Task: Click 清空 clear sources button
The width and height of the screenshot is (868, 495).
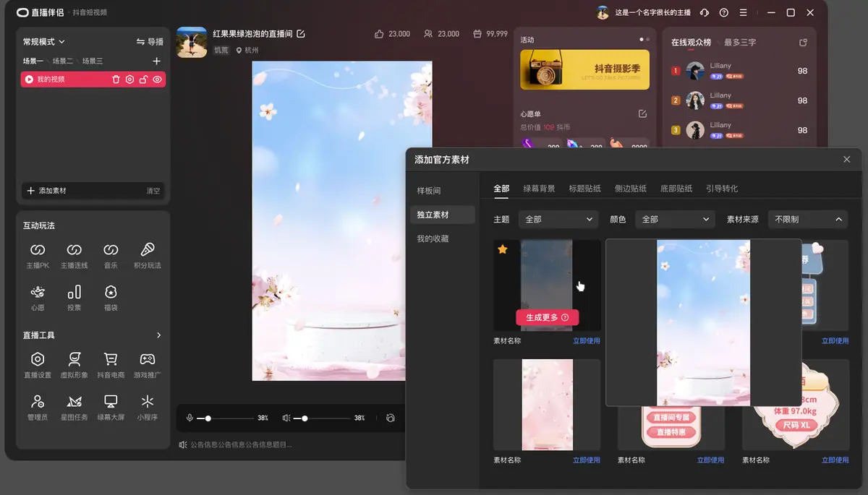Action: tap(153, 191)
